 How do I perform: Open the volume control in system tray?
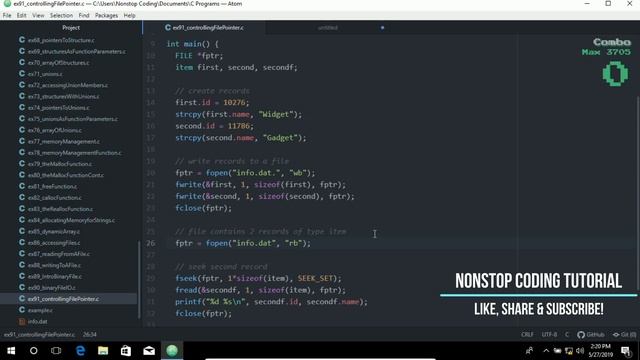tap(580, 351)
